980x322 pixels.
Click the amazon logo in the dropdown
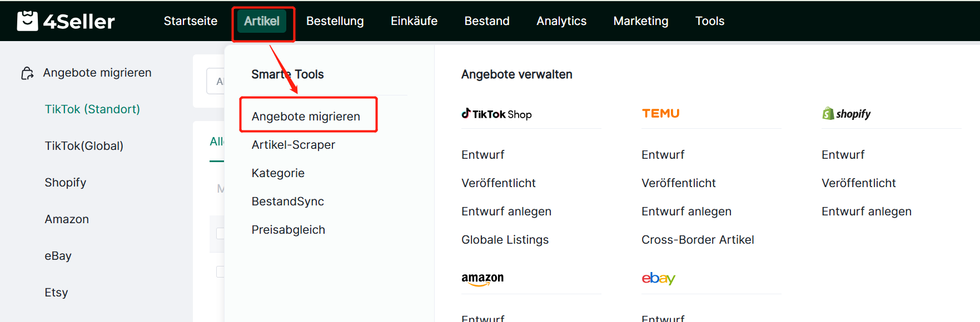482,278
